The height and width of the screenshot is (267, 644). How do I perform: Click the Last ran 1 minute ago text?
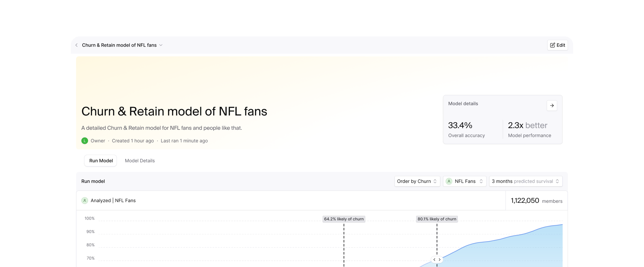point(184,141)
